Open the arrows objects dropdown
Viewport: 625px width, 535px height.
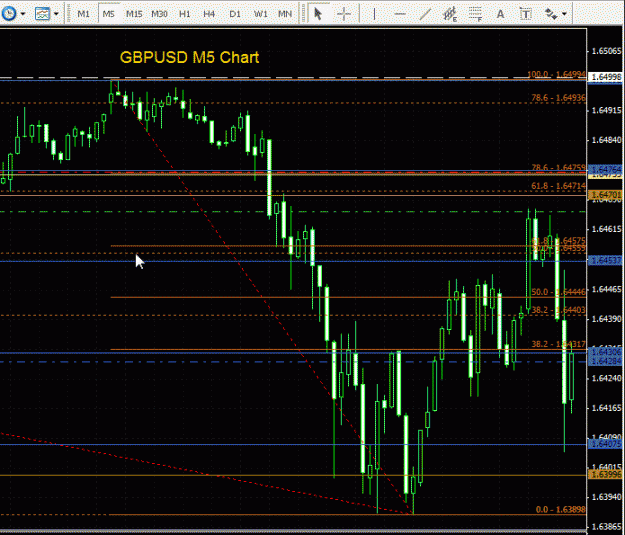(x=564, y=14)
